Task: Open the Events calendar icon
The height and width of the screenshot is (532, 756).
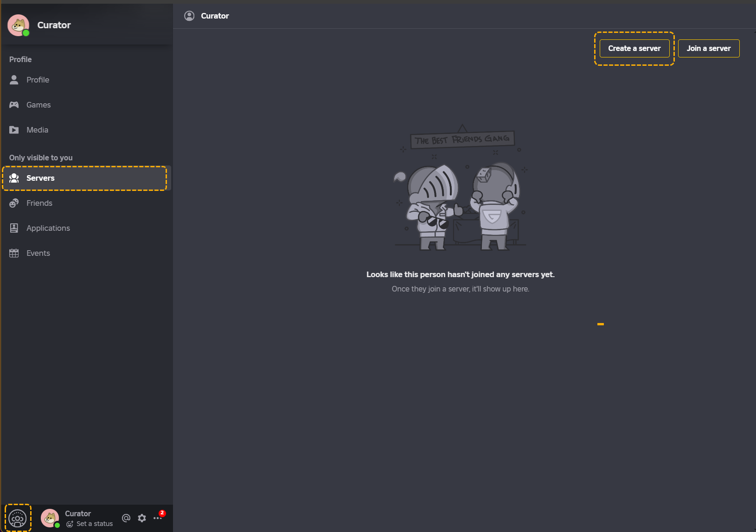Action: pos(14,253)
